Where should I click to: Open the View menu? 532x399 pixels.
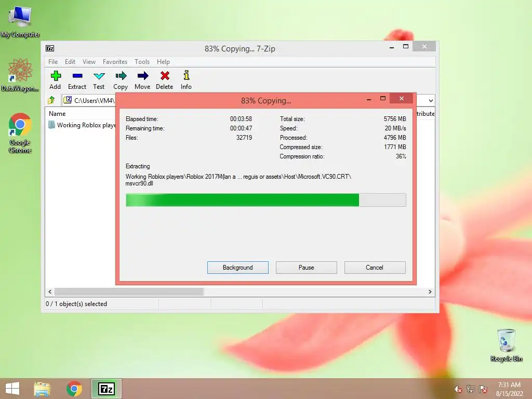[x=89, y=62]
